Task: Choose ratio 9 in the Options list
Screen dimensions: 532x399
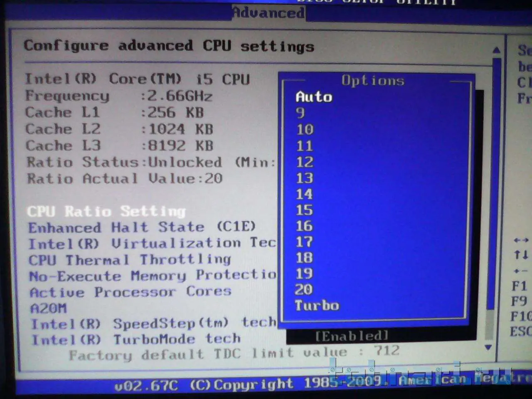Action: point(300,113)
